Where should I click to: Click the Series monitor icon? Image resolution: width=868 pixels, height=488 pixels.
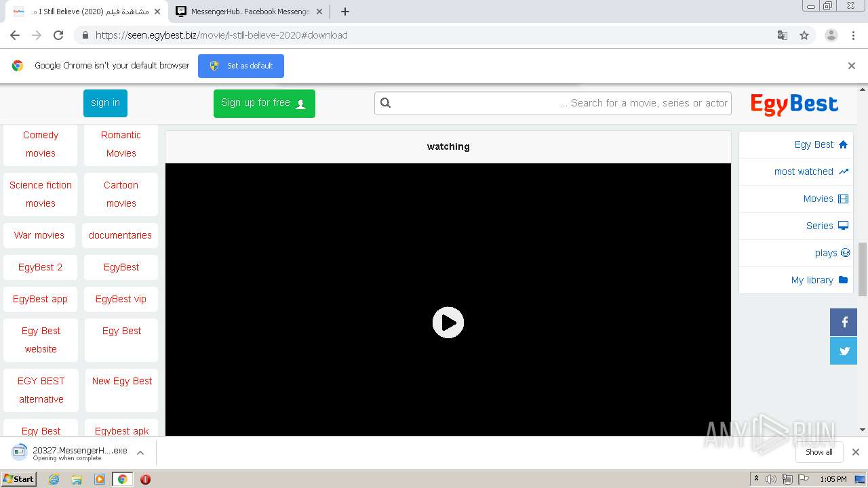(843, 226)
